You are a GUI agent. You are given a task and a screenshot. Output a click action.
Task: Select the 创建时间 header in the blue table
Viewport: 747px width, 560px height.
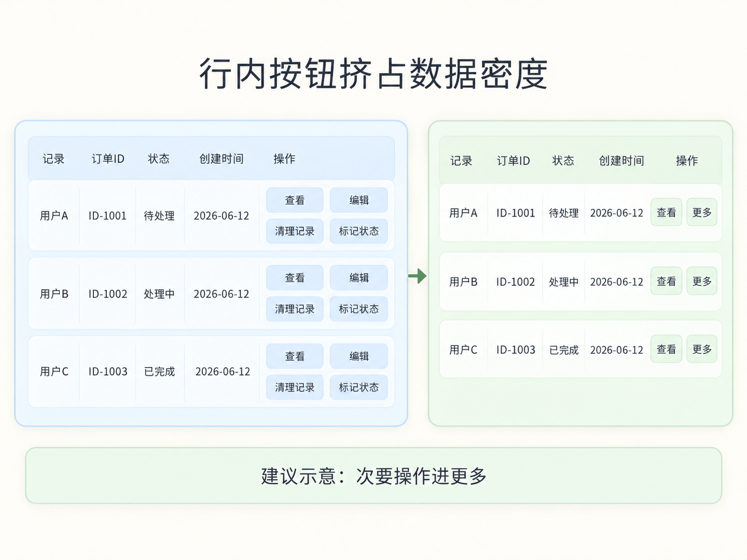(x=221, y=159)
